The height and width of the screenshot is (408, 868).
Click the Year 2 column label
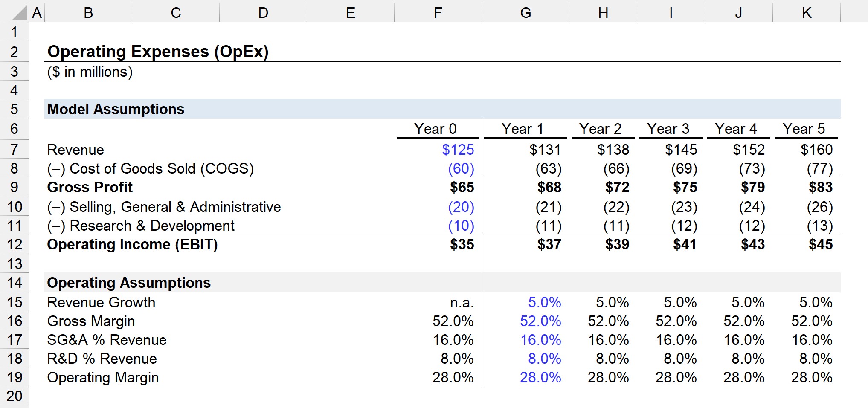pos(600,129)
